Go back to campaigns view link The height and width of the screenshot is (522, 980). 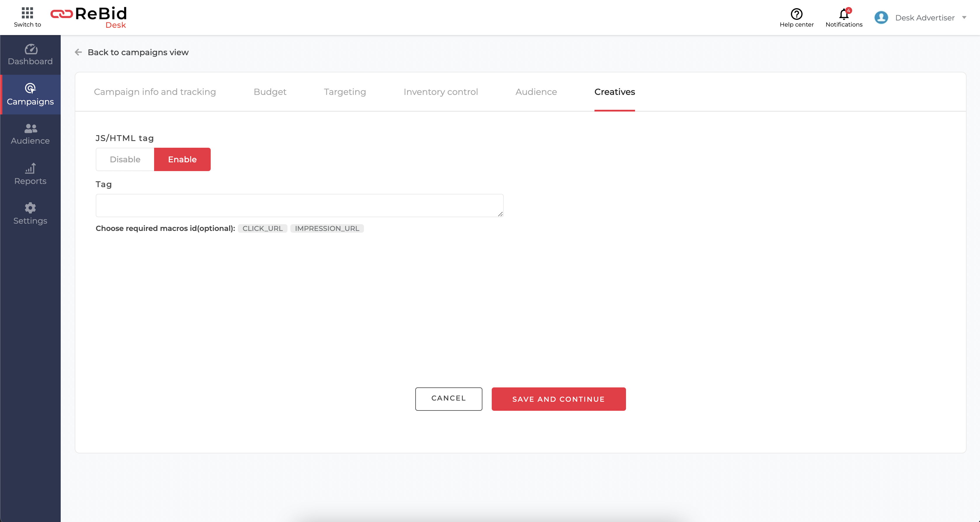point(138,52)
